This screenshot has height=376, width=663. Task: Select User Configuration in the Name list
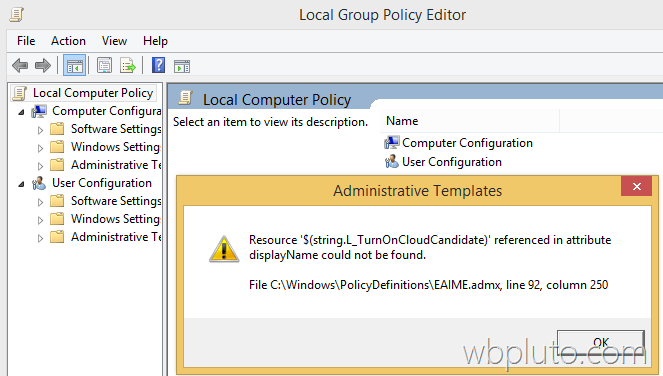(x=452, y=162)
